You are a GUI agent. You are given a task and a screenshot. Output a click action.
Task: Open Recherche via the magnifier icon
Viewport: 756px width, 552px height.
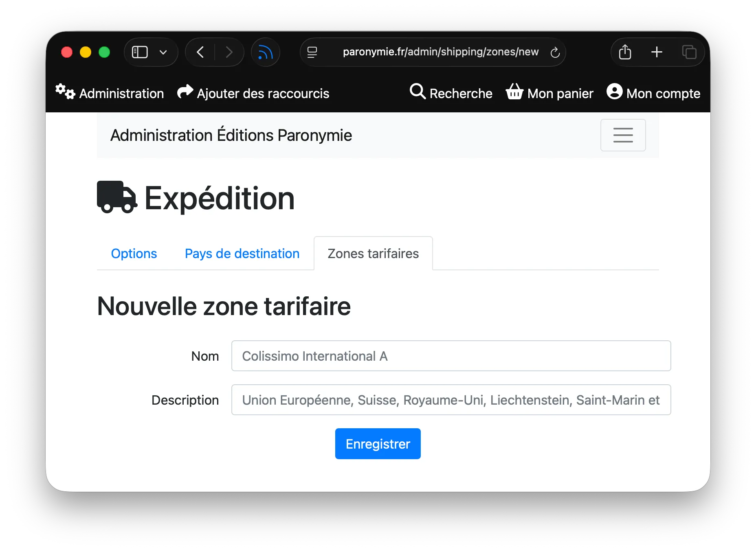click(418, 93)
